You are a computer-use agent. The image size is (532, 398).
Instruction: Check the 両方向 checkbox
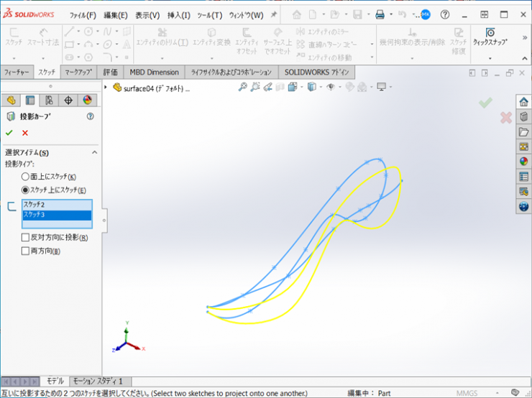coord(26,251)
